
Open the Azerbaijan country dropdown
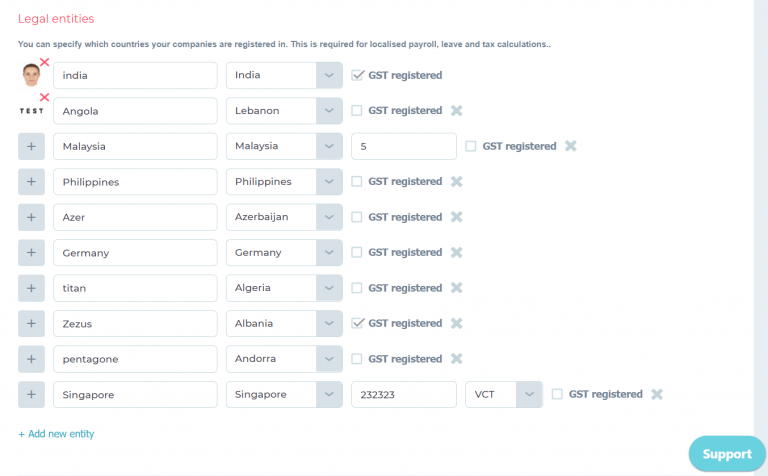point(284,217)
